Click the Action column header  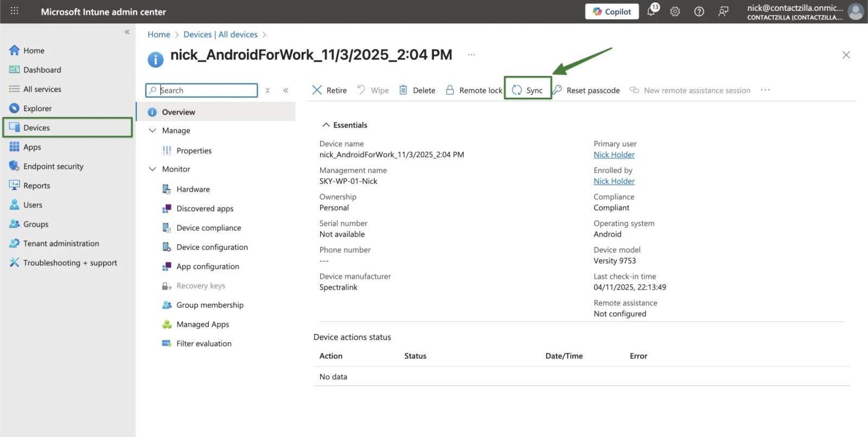(x=331, y=356)
